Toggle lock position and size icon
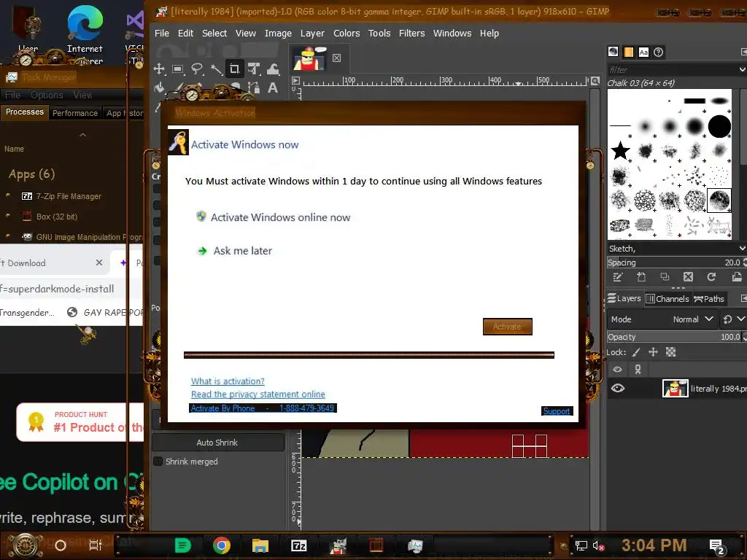Viewport: 747px width, 560px height. click(x=653, y=352)
